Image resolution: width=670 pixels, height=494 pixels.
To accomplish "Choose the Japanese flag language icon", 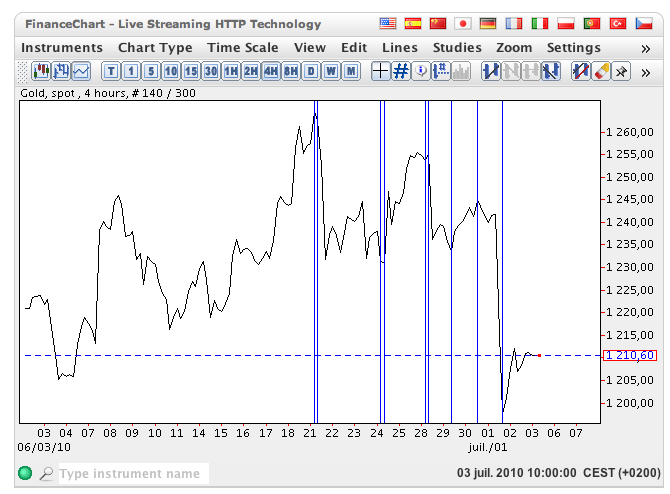I will [462, 24].
